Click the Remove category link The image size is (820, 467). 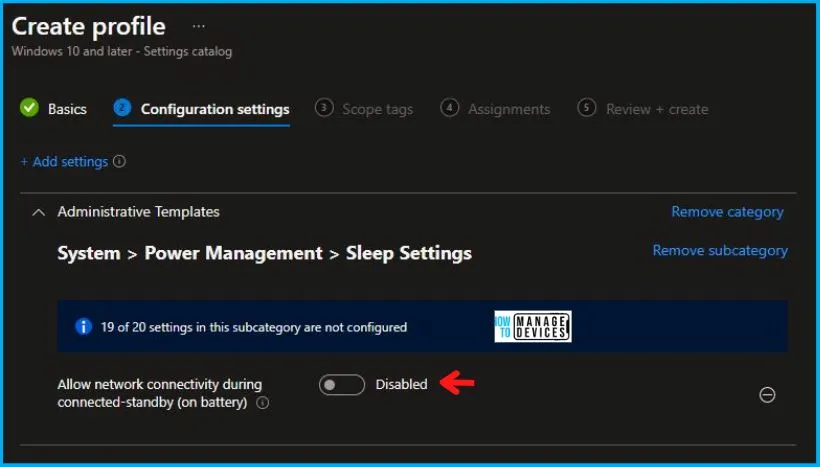(x=727, y=212)
